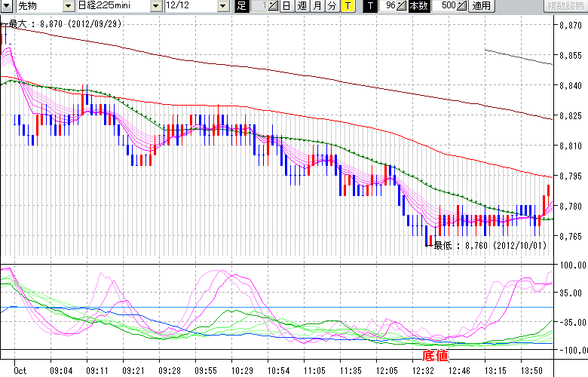Screen dimensions: 588x377
Task: Click the 最低 8,760 low price label
Action: [x=476, y=245]
